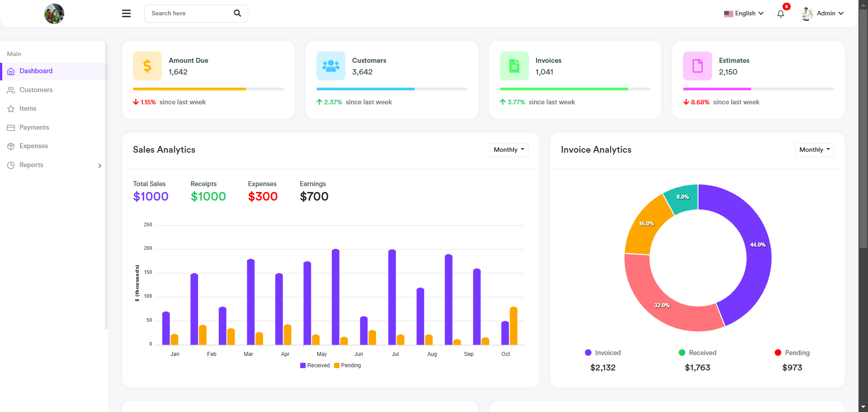Image resolution: width=868 pixels, height=412 pixels.
Task: Click the Estimates card percentage link
Action: click(x=700, y=102)
